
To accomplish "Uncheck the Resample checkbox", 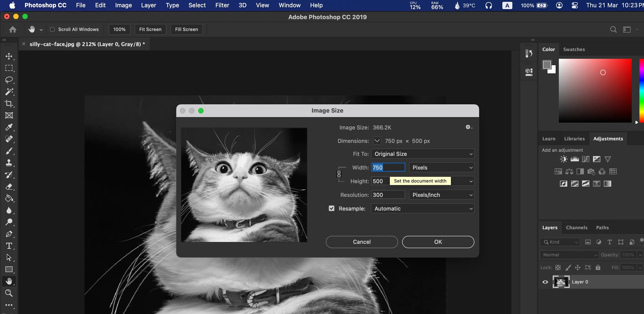I will (332, 208).
